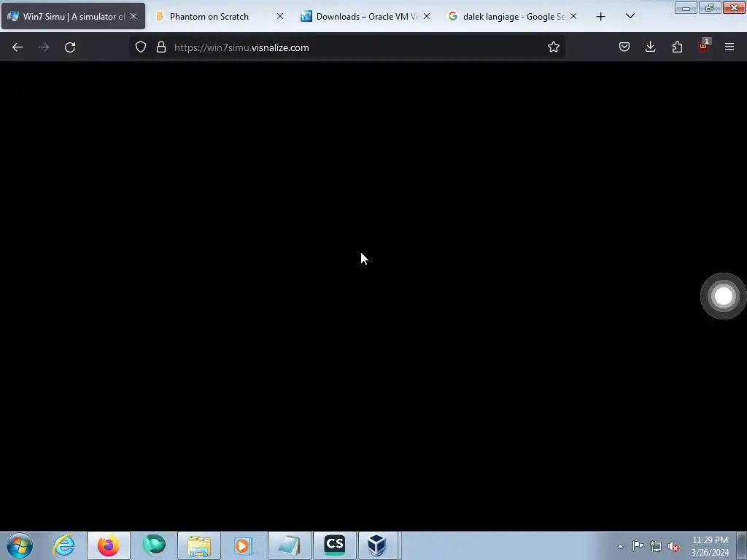Image resolution: width=747 pixels, height=560 pixels.
Task: Launch Internet Explorer from taskbar
Action: pos(64,545)
